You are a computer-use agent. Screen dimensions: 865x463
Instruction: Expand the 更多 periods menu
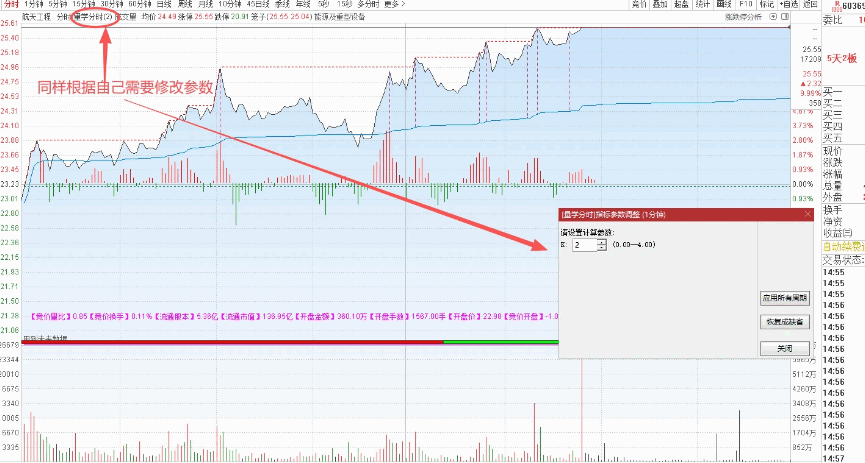coord(394,4)
